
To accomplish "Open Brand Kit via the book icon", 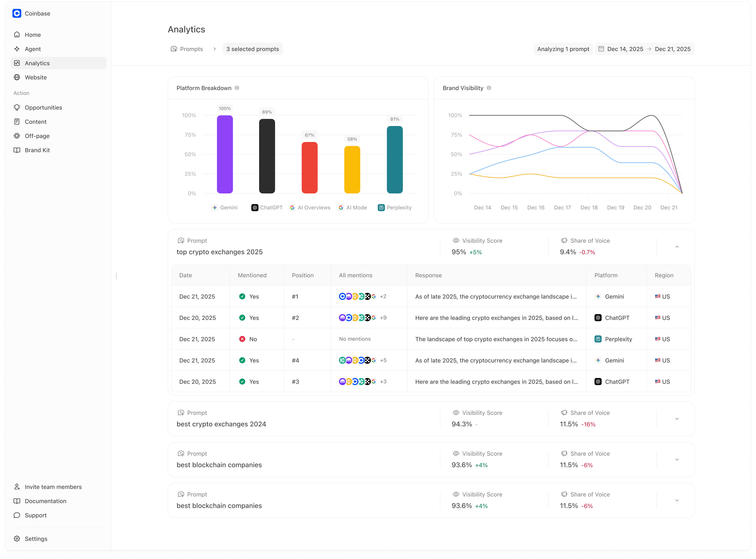I will click(17, 150).
